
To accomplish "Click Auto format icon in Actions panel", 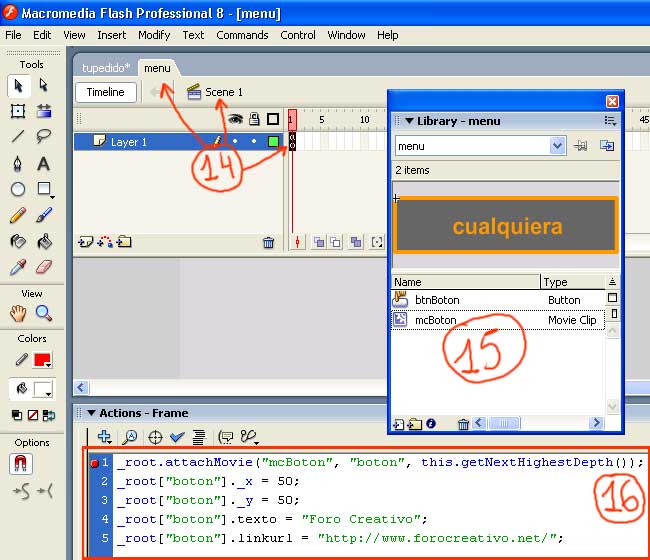I will 199,437.
